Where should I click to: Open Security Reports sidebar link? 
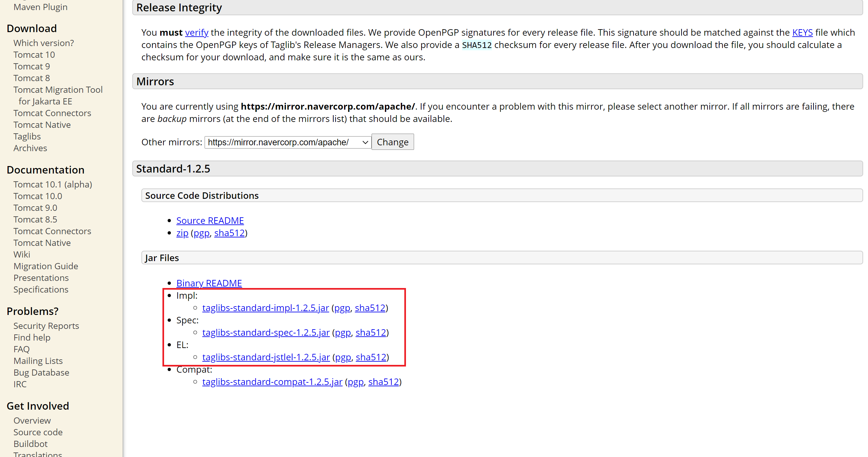[x=46, y=326]
